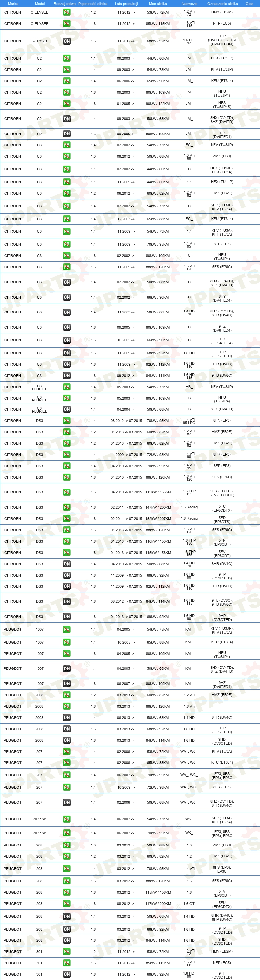Click petrol icon in Citroen C-ELYSEE 1.2 row
260x980 pixels.
coord(66,12)
